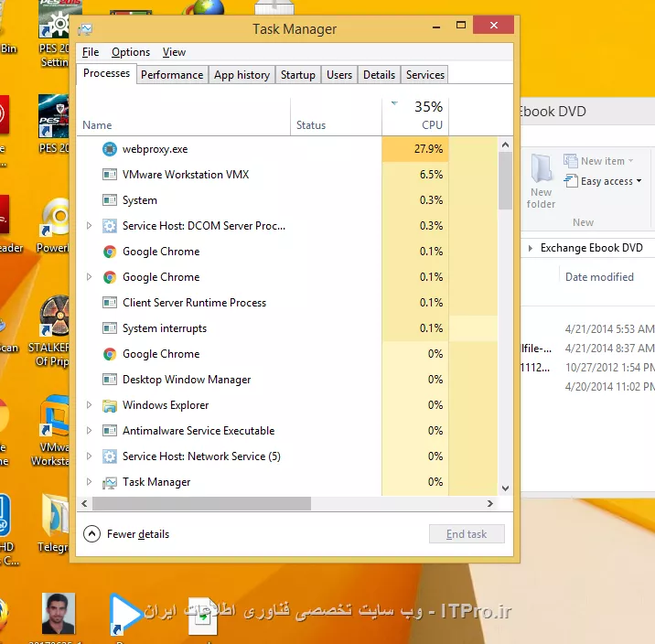655x644 pixels.
Task: Switch to the Services tab
Action: click(424, 75)
